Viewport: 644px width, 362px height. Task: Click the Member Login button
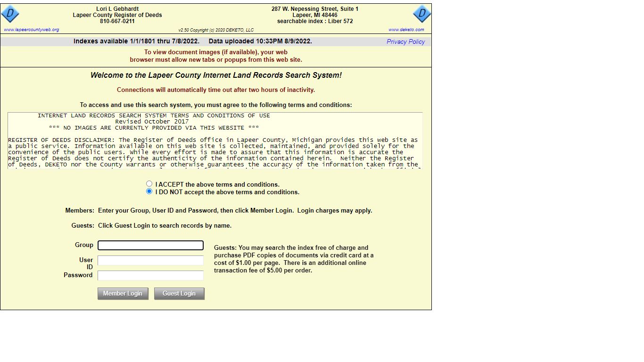pos(123,294)
